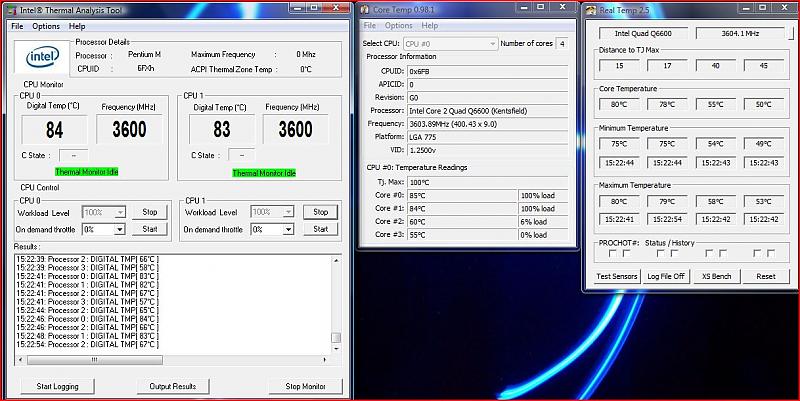Open the Help menu in Core Temp
This screenshot has height=401, width=800.
(x=430, y=26)
